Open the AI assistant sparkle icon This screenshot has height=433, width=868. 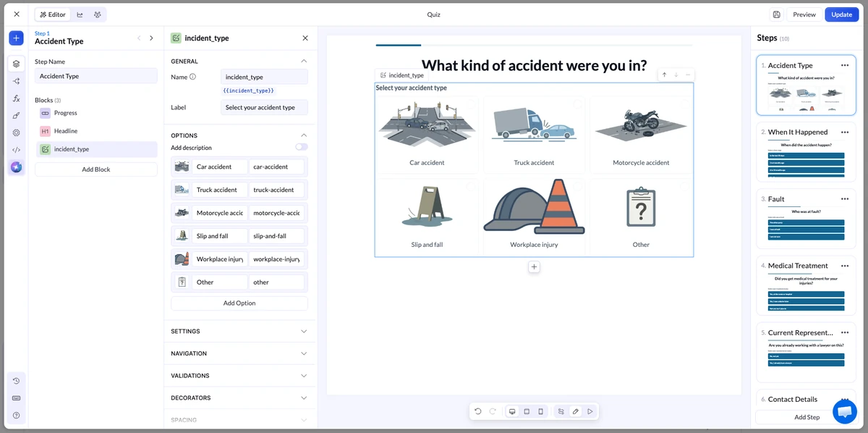(16, 167)
